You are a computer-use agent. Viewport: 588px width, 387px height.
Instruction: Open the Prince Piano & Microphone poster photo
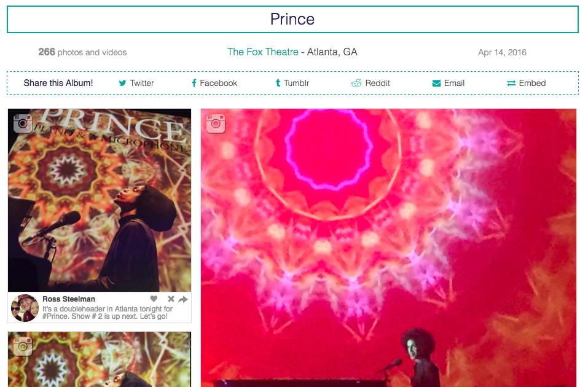point(100,200)
